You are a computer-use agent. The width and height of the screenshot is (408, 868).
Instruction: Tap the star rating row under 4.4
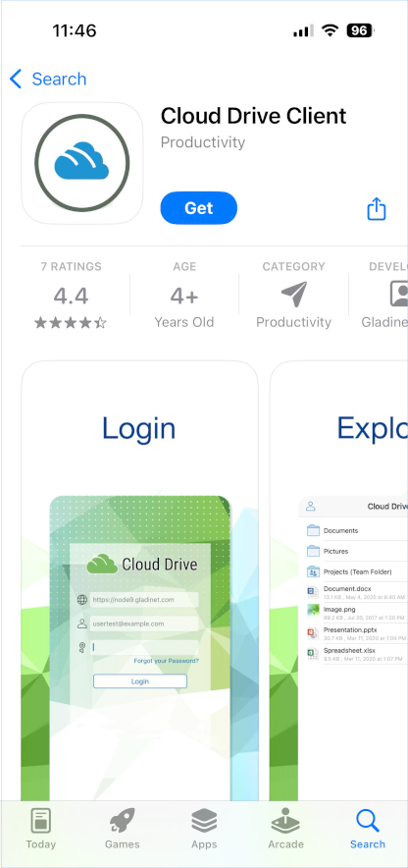[x=71, y=323]
